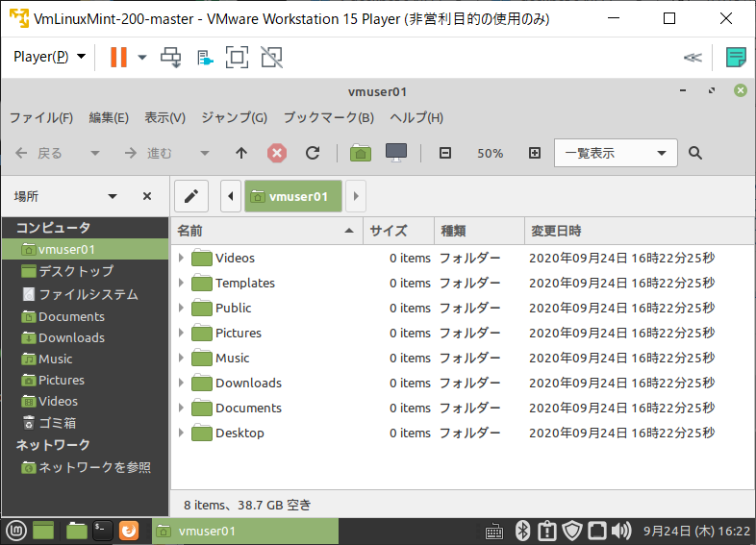Sort by the サイズ column header
The height and width of the screenshot is (545, 756).
pyautogui.click(x=399, y=231)
